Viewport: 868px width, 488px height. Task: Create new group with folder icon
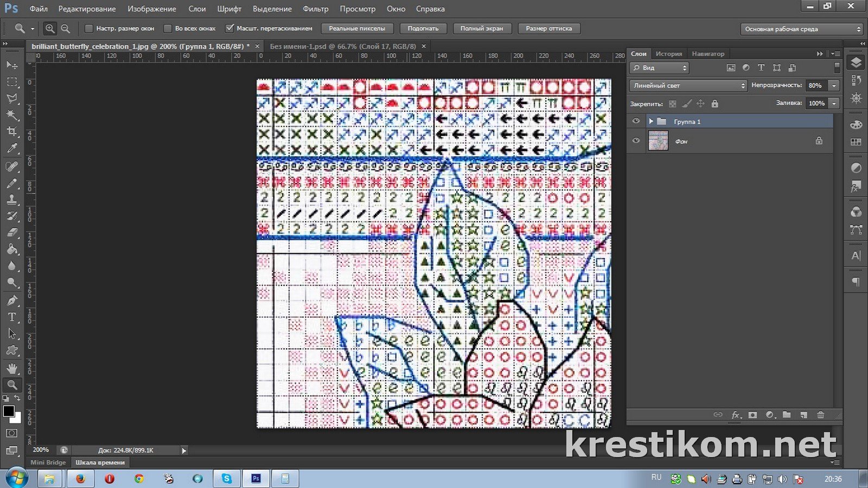click(787, 415)
